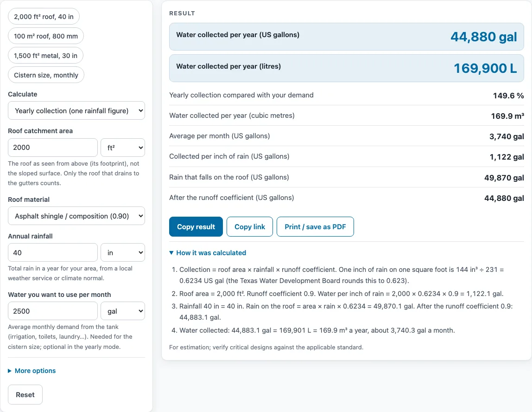
Task: Click the 169.9 m³ cubic metres value
Action: (x=507, y=116)
